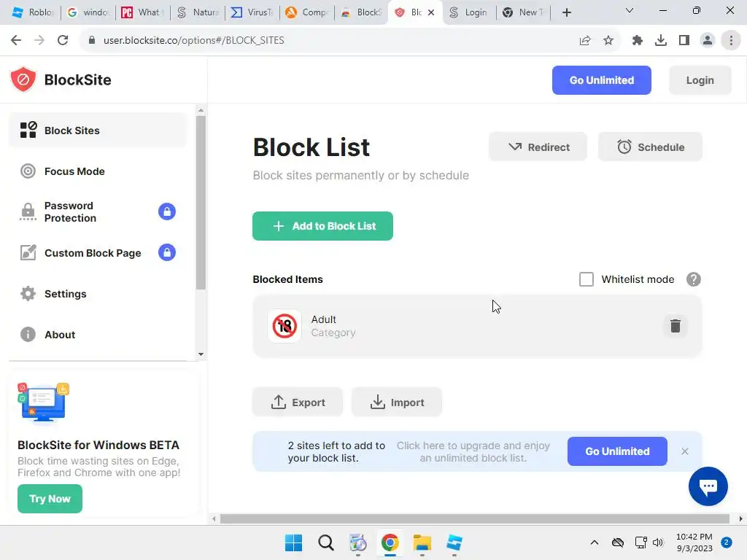This screenshot has height=560, width=747.
Task: Switch to the New Tab tab
Action: click(524, 12)
